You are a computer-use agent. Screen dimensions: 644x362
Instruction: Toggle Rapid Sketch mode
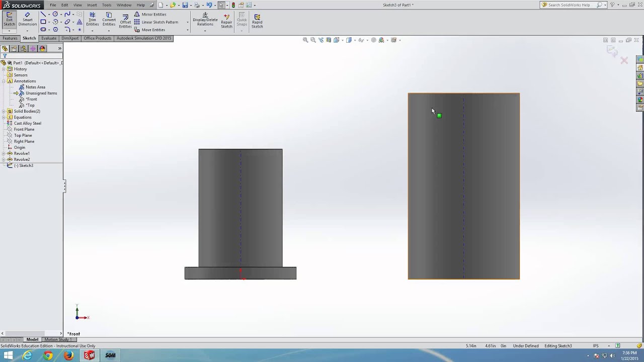[x=257, y=20]
